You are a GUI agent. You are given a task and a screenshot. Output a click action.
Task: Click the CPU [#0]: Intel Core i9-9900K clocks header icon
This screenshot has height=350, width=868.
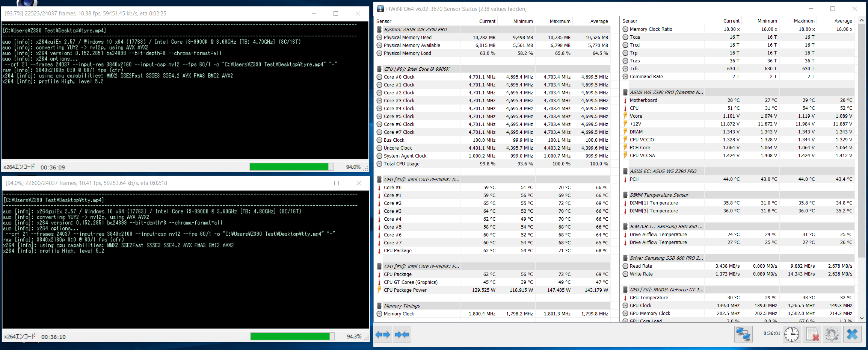pyautogui.click(x=379, y=69)
